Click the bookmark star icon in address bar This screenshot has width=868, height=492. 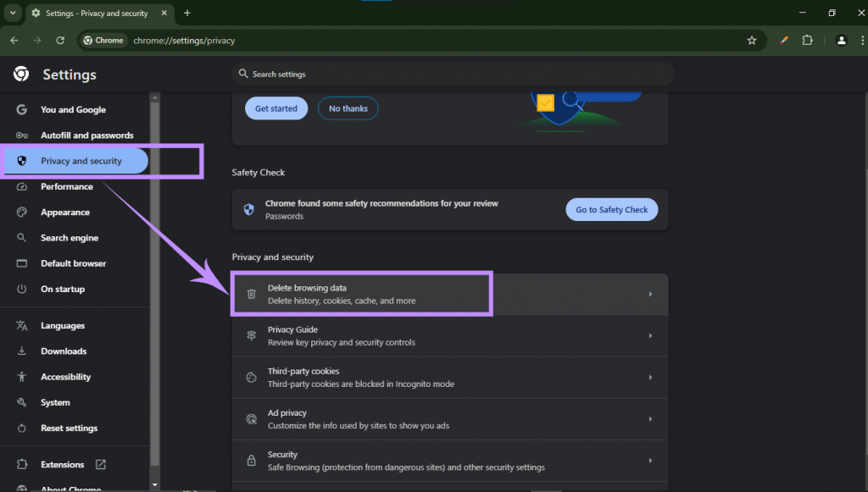tap(751, 40)
